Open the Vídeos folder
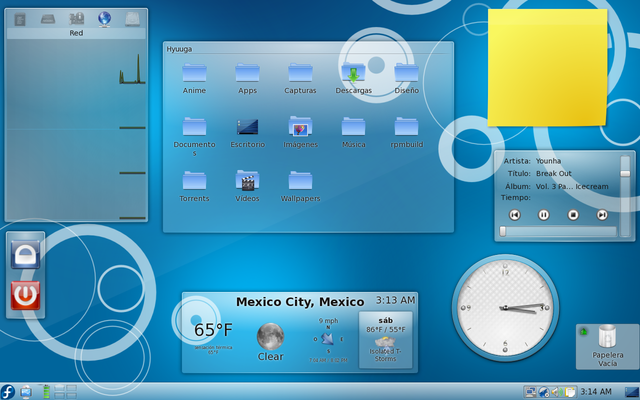This screenshot has height=400, width=640. tap(247, 186)
